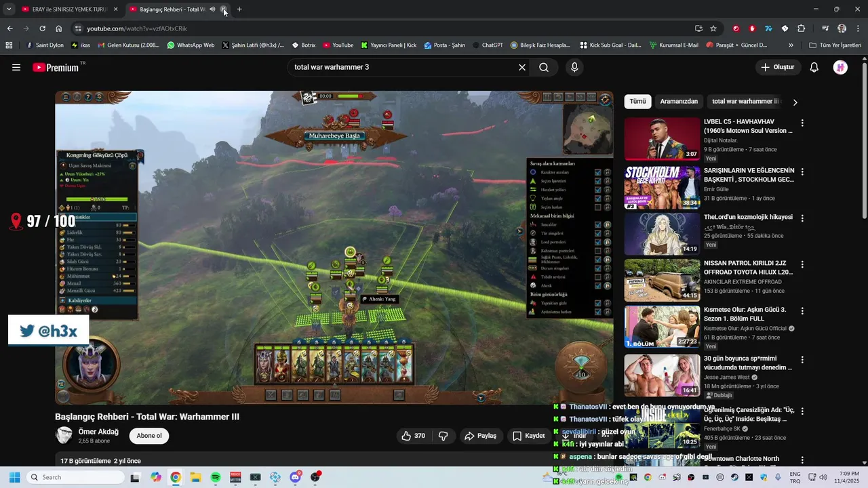Open Discord from the taskbar
This screenshot has height=488, width=868.
tap(296, 477)
